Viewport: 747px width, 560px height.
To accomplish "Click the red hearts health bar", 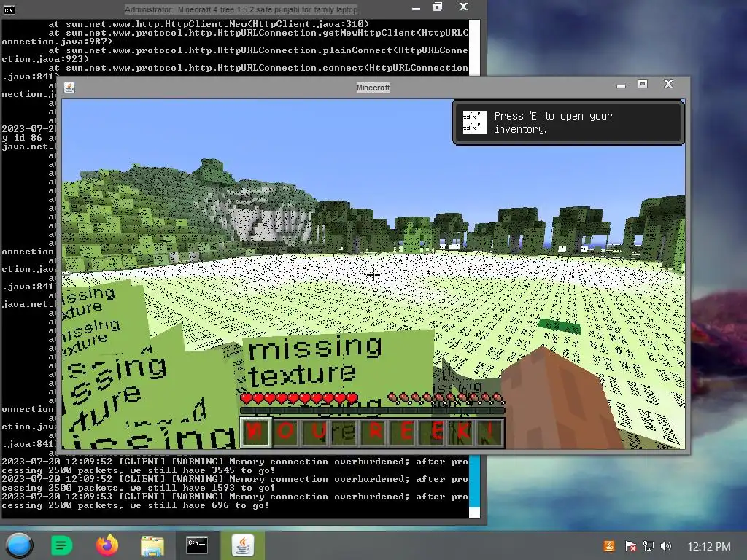I will click(x=299, y=398).
